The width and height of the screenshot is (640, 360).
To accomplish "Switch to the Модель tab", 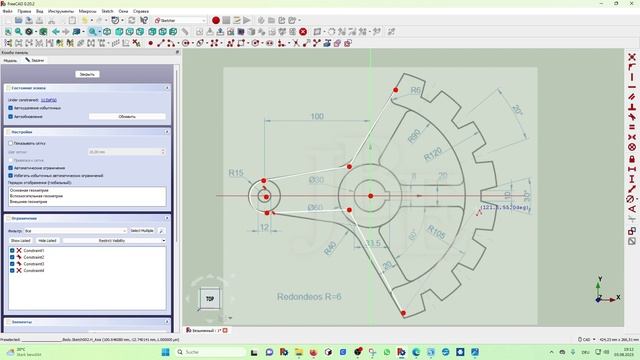I will click(10, 60).
